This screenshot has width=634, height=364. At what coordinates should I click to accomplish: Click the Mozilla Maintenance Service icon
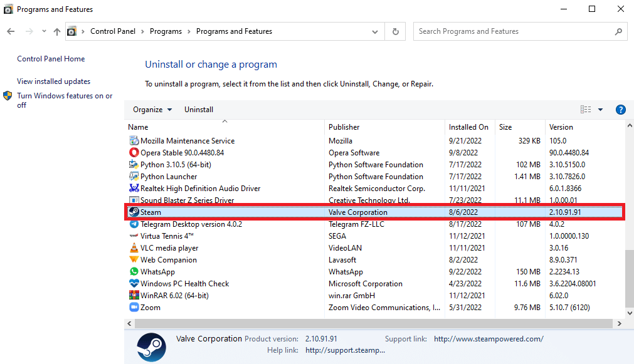click(134, 140)
